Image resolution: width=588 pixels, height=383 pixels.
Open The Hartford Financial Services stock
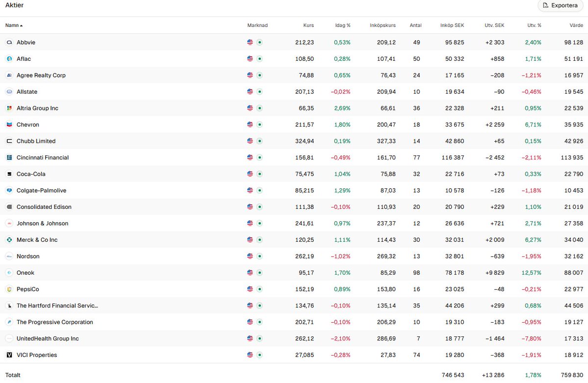[x=57, y=306]
